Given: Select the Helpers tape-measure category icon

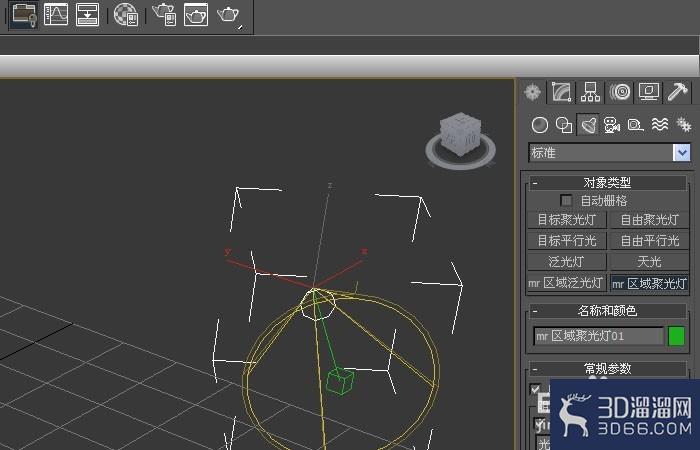Looking at the screenshot, I should (635, 125).
